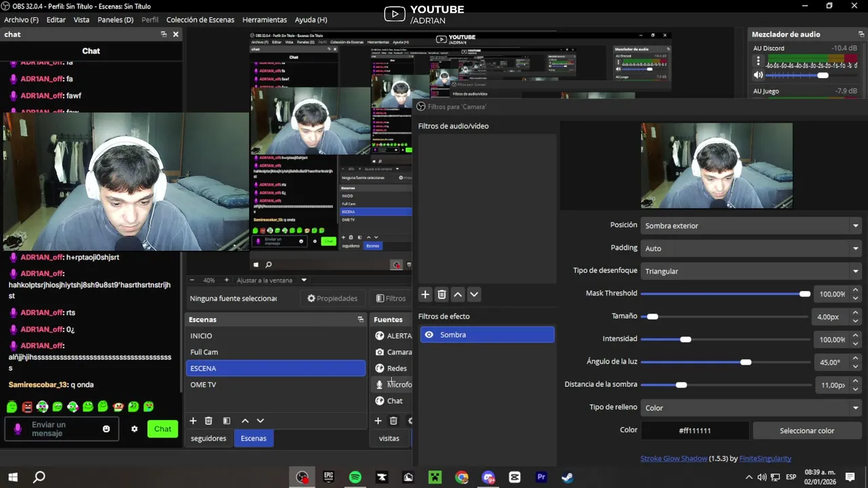Open emoji picker in chat input

click(106, 429)
